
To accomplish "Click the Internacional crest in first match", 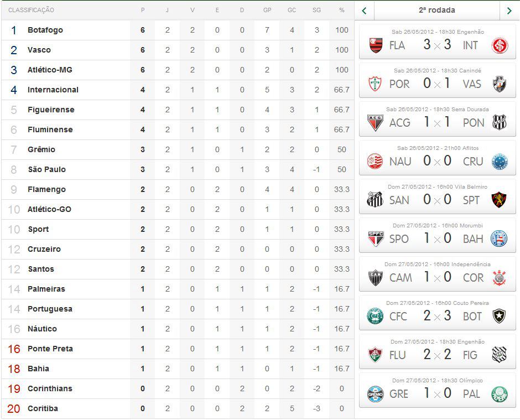I will [x=500, y=45].
